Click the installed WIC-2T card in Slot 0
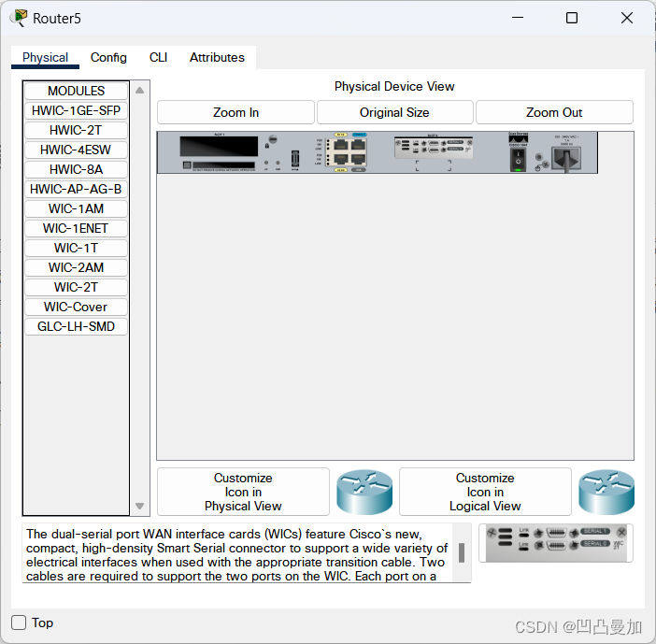Screen dimensions: 656x644 click(434, 148)
